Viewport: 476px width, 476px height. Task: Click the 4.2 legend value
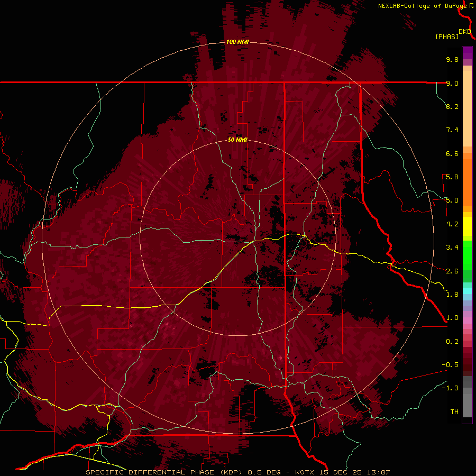(452, 224)
